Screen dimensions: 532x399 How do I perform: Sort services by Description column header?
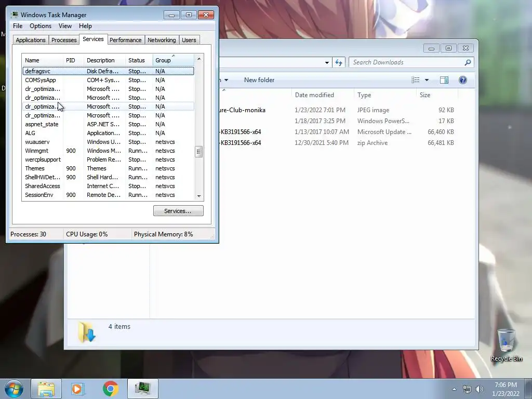(x=104, y=60)
